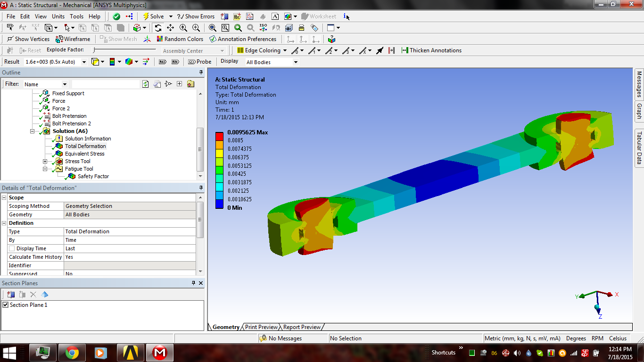Toggle Random Colors display
The width and height of the screenshot is (644, 362).
(x=180, y=39)
